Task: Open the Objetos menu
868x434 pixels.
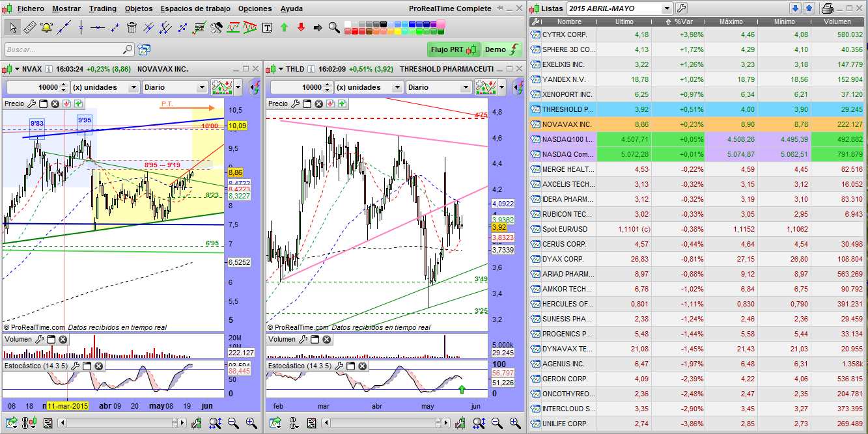Action: (139, 8)
